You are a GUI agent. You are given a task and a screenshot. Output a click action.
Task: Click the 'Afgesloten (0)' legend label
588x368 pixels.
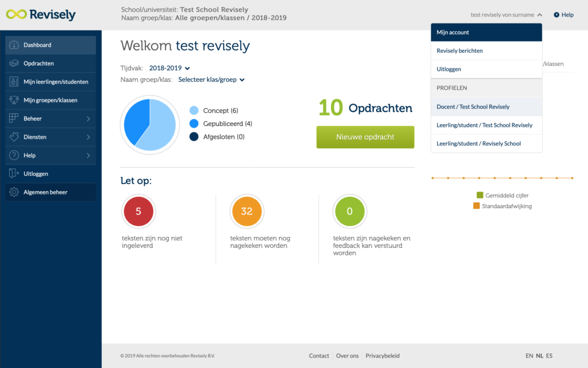pyautogui.click(x=224, y=137)
